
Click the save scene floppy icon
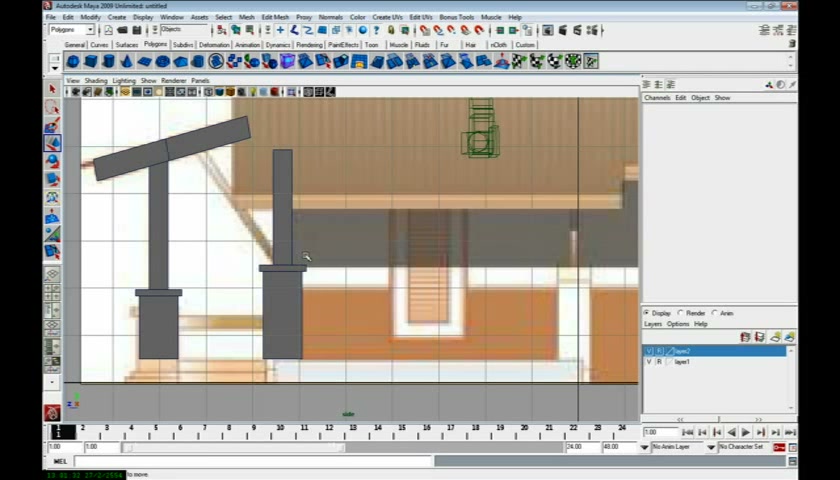[137, 30]
